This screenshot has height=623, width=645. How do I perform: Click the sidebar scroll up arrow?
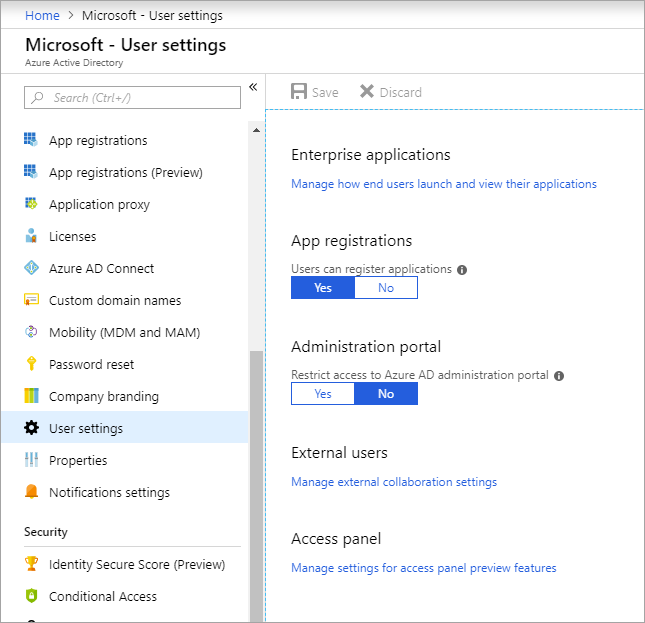(x=256, y=130)
